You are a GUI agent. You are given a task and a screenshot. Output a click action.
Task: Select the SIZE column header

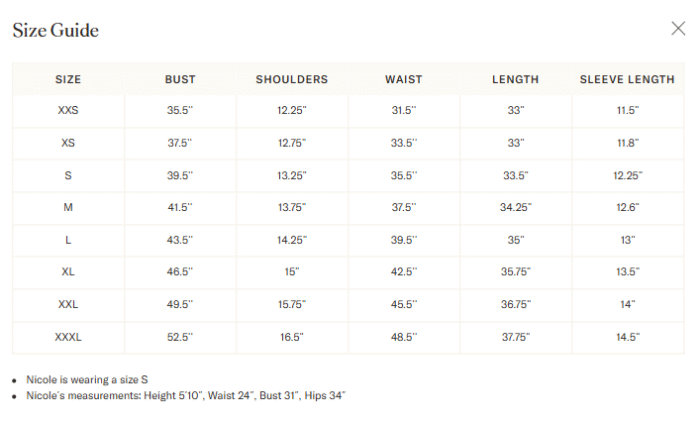pyautogui.click(x=68, y=79)
